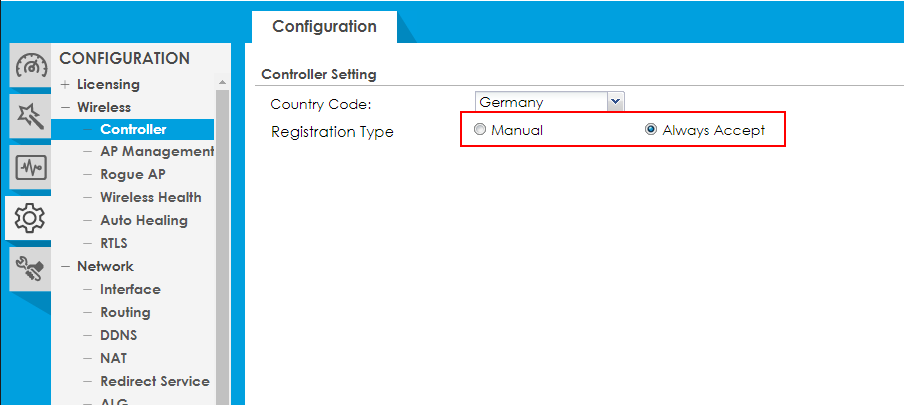Viewport: 904px width, 405px height.
Task: Click the Configuration tab
Action: [x=324, y=27]
